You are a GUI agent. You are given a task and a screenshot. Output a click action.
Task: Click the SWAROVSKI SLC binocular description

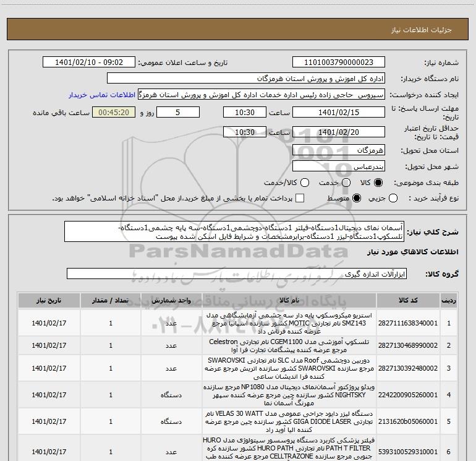[x=289, y=368]
